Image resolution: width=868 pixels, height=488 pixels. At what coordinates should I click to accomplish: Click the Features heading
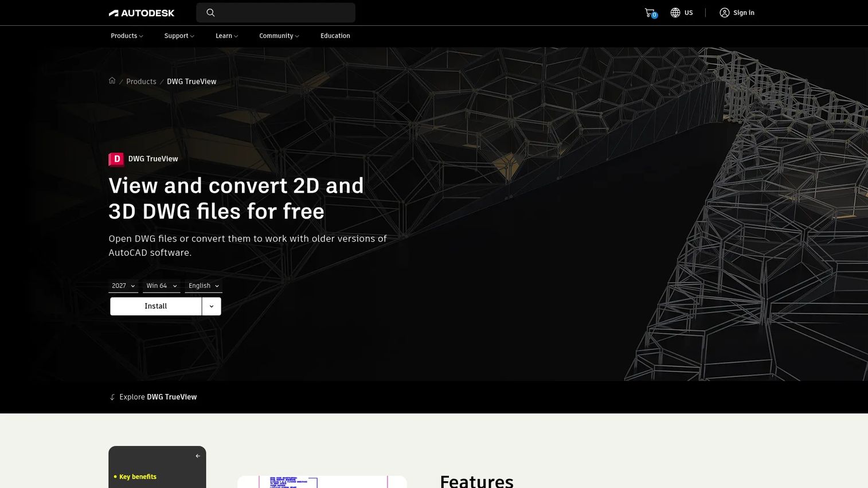point(476,481)
